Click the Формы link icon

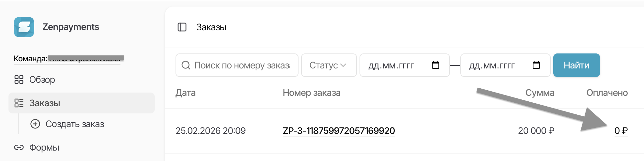click(x=19, y=147)
